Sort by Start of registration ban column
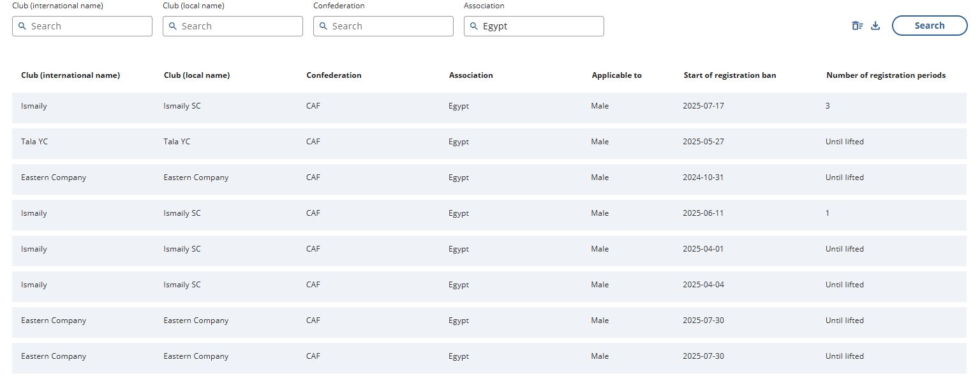Screen dimensions: 980x385 pos(729,75)
